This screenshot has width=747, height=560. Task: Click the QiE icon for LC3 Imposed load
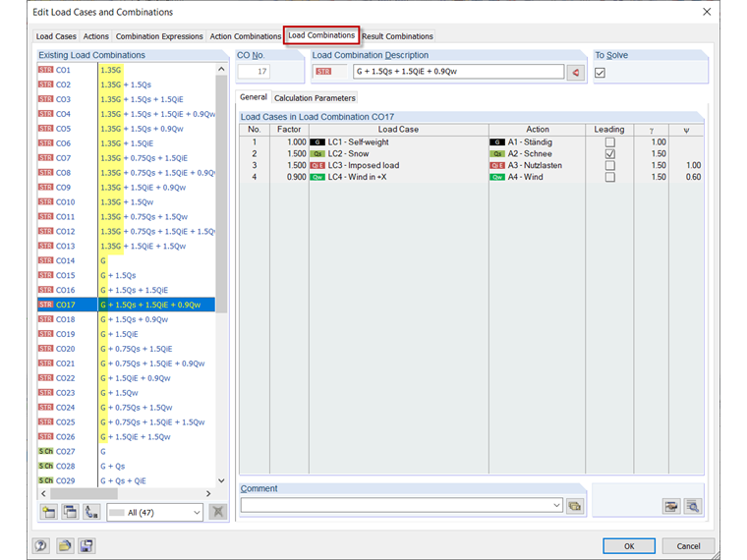[317, 165]
